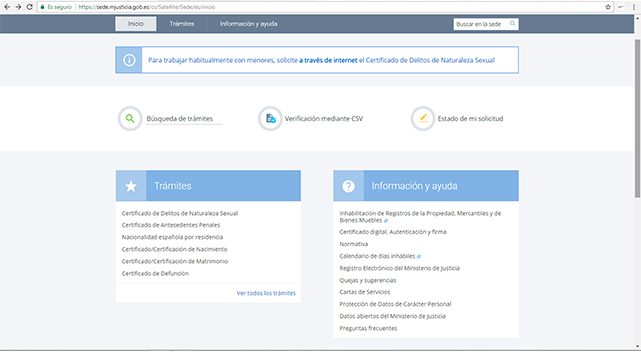Bookmark the page with the star icon
The height and width of the screenshot is (363, 641).
pos(608,7)
